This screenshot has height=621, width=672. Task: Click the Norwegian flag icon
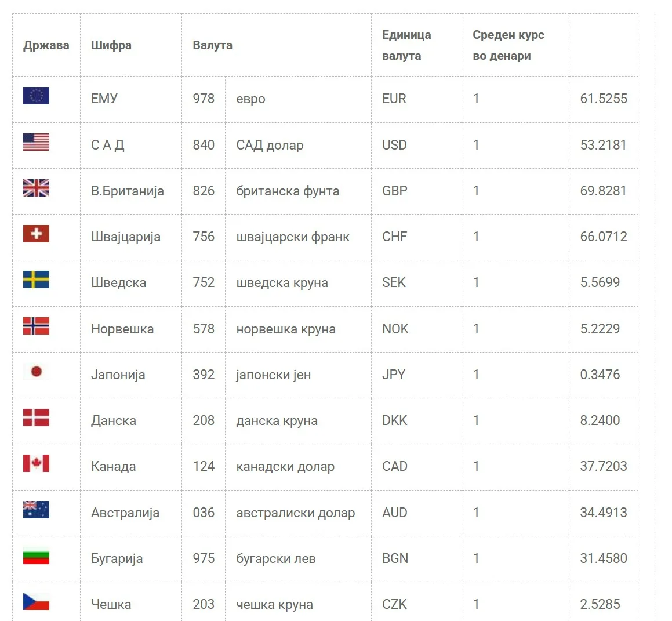36,326
